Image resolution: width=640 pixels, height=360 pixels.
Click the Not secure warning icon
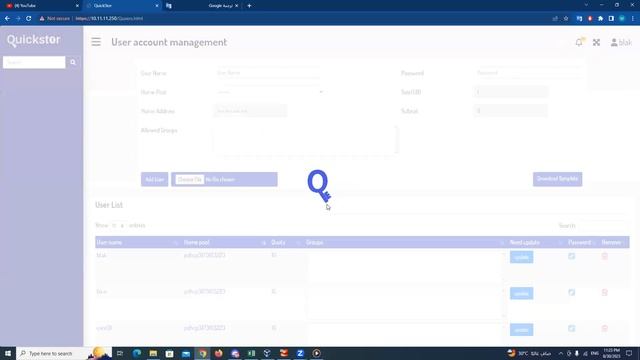[42, 18]
